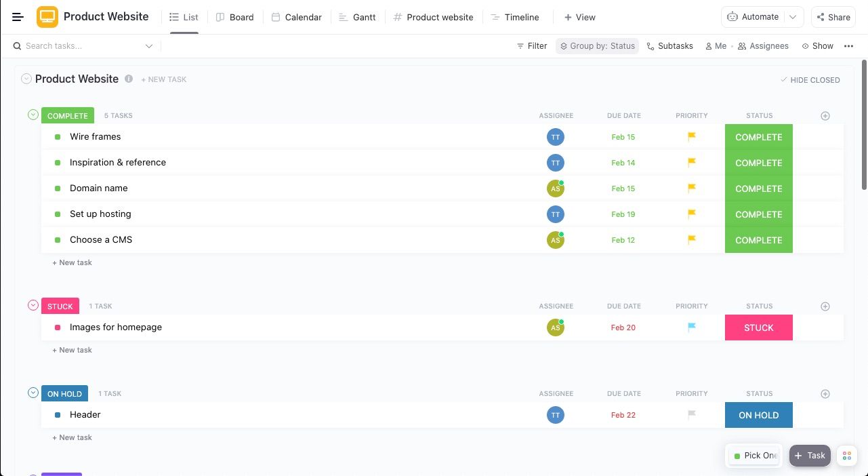Click + New task under Complete group
The height and width of the screenshot is (476, 868).
[72, 262]
